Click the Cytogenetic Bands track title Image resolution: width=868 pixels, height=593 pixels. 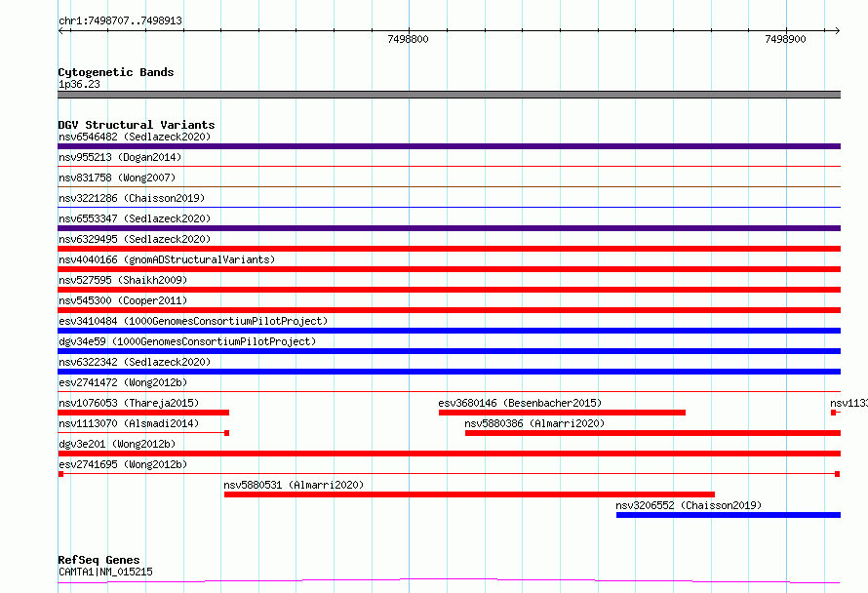116,72
